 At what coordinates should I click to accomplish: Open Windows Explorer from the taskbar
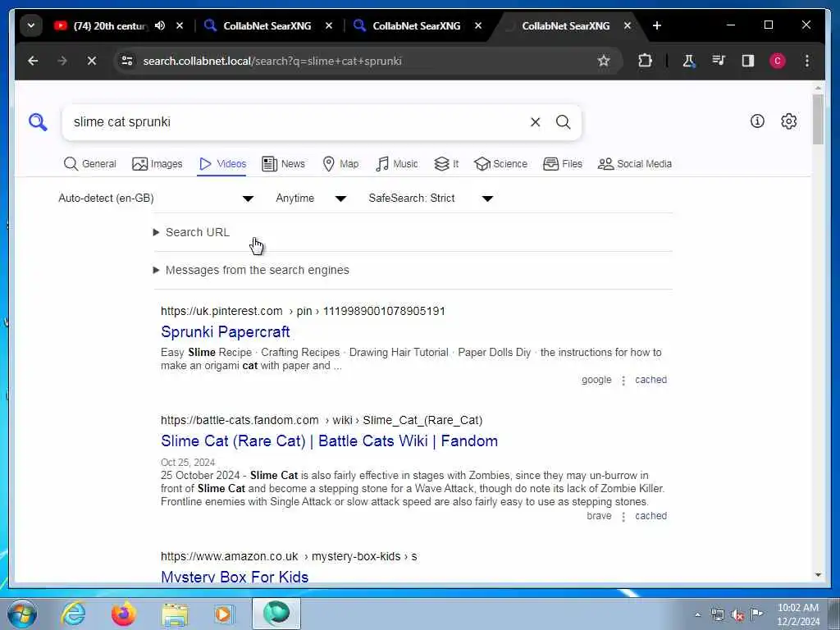176,614
